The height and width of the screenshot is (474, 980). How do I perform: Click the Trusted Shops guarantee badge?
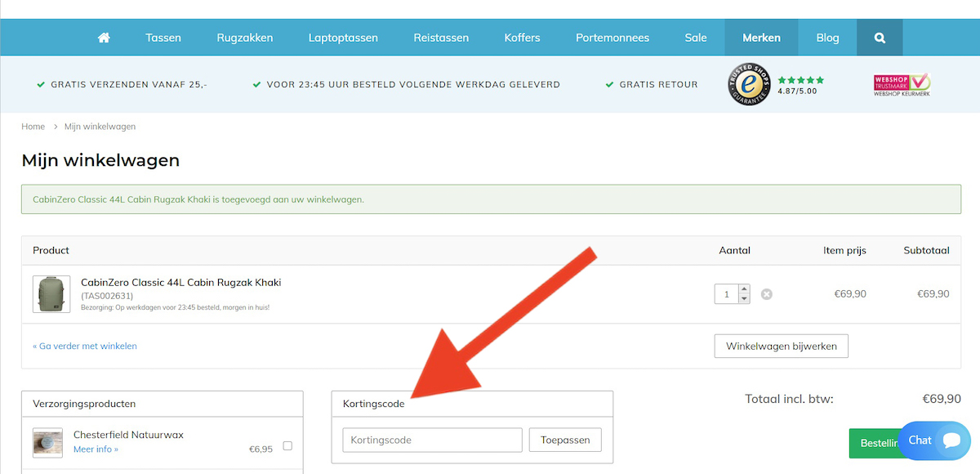click(749, 85)
